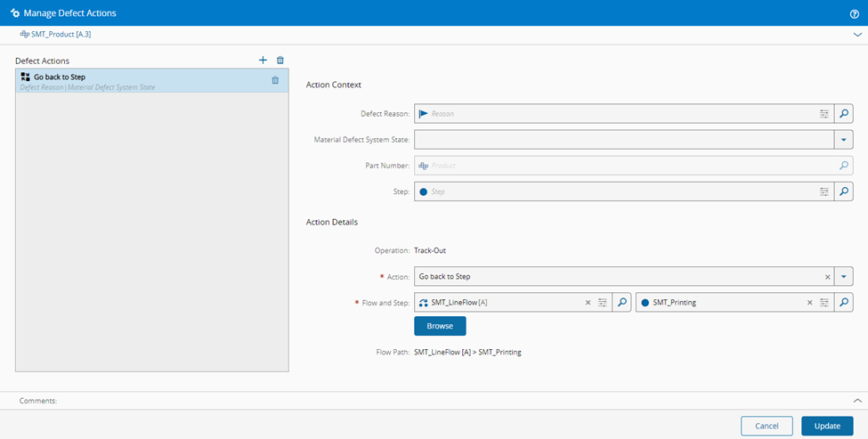The image size is (868, 439).
Task: Expand the Action dropdown arrow
Action: [x=844, y=277]
